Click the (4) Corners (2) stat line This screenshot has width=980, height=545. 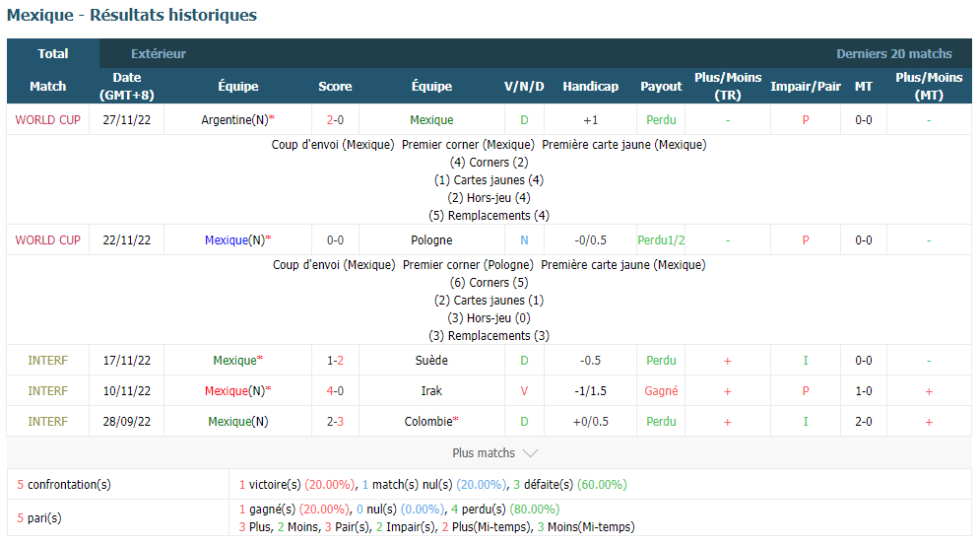click(x=489, y=163)
